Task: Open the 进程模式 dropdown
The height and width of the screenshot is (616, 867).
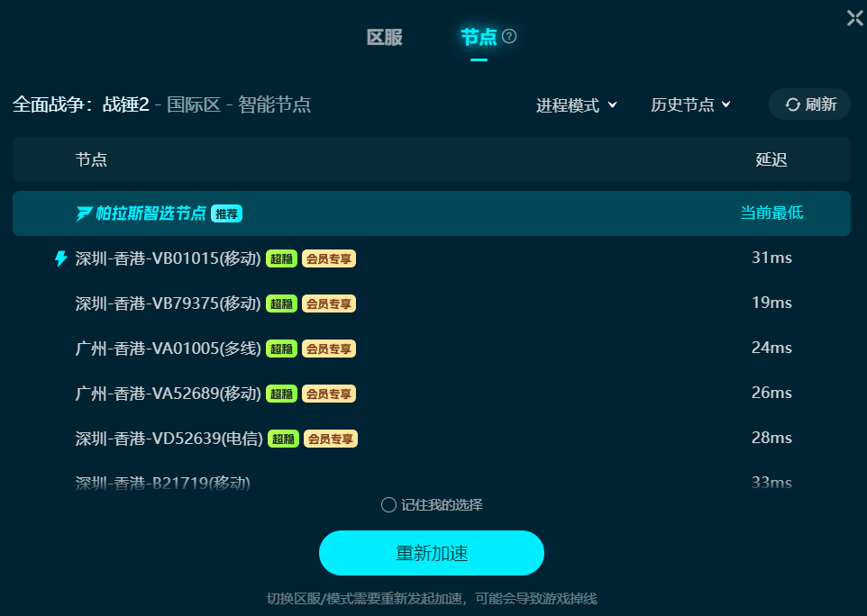Action: click(576, 105)
